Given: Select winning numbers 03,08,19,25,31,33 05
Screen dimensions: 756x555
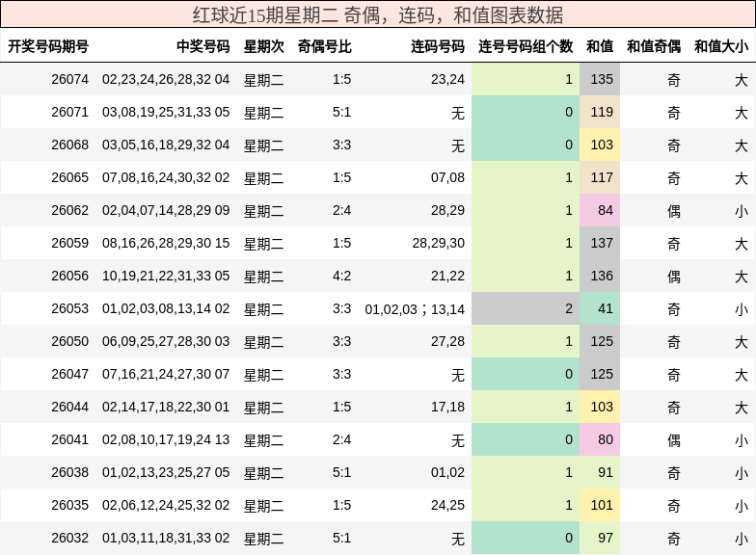Looking at the screenshot, I should click(x=166, y=112).
